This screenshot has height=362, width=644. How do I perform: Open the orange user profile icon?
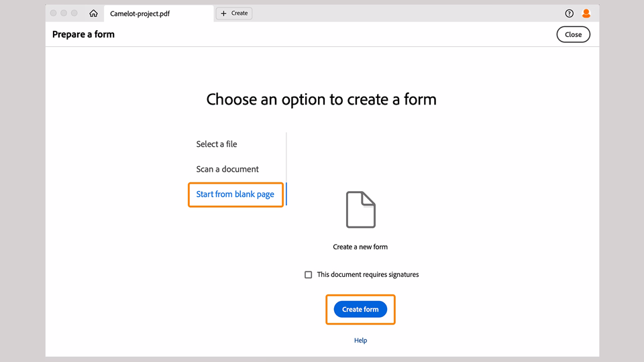coord(586,13)
